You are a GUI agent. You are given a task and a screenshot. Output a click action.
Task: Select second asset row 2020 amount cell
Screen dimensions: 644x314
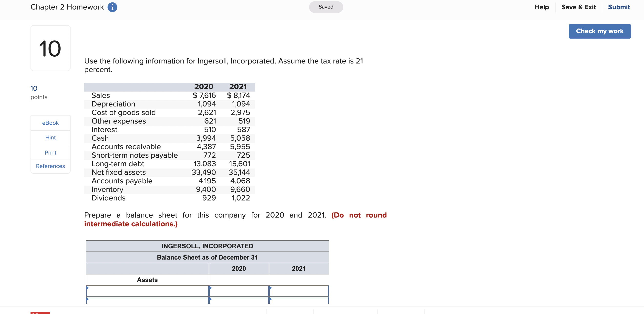[239, 300]
